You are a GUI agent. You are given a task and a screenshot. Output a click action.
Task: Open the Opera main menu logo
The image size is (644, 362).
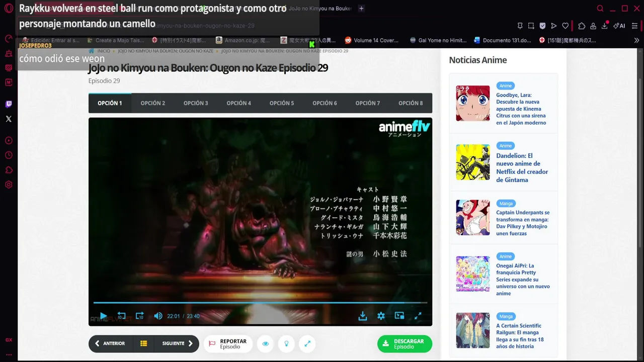[9, 9]
